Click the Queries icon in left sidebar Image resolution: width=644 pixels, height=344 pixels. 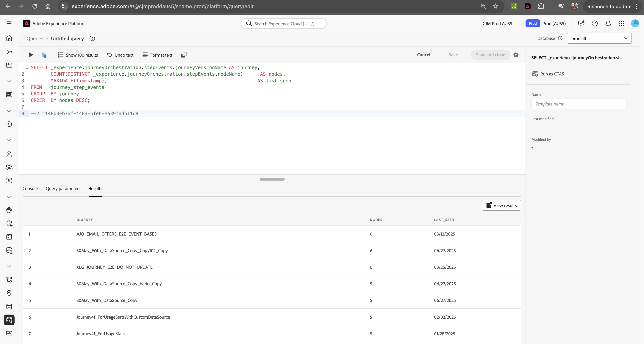(x=9, y=320)
